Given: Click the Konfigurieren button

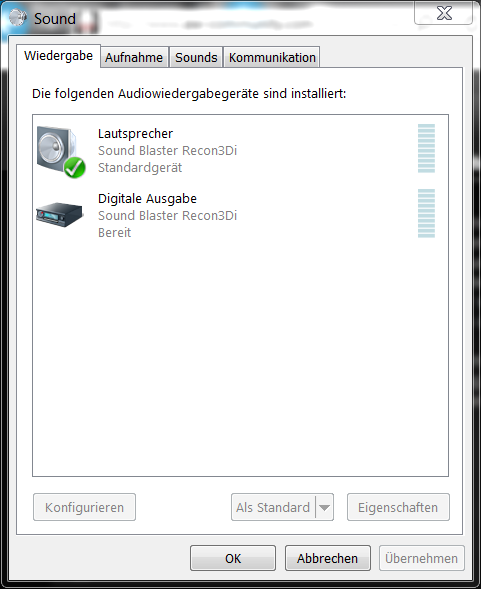Looking at the screenshot, I should coord(84,507).
